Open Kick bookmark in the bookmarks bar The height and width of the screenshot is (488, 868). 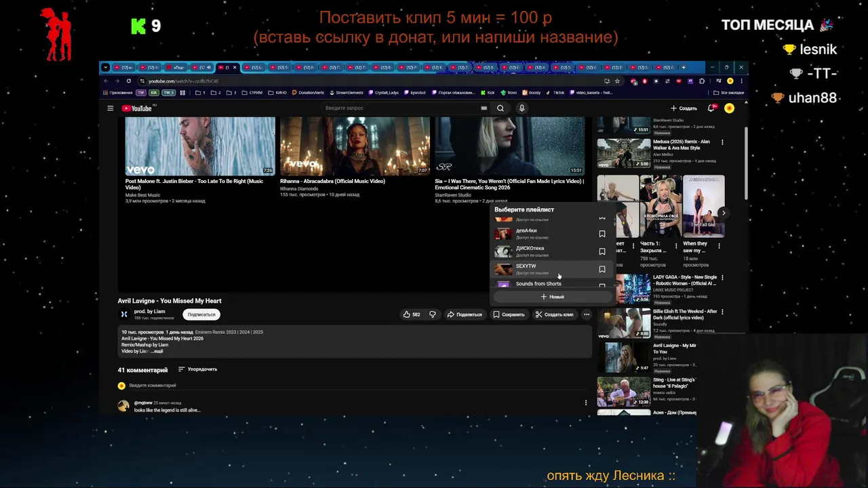click(x=487, y=92)
